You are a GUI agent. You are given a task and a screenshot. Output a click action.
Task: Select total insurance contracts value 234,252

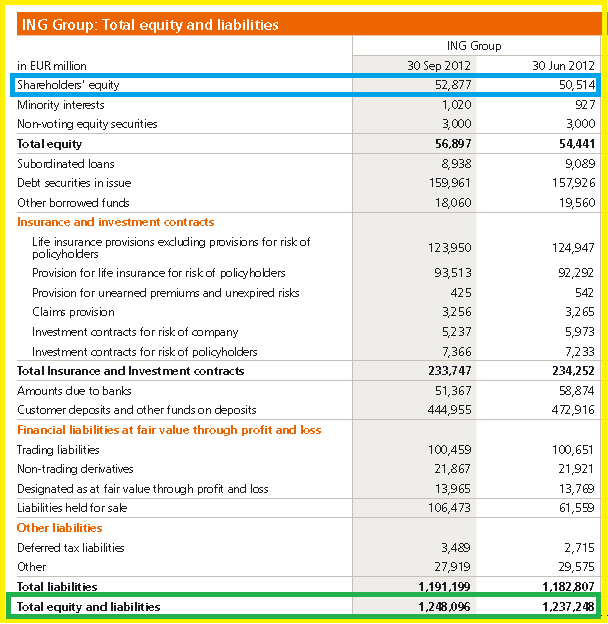573,371
